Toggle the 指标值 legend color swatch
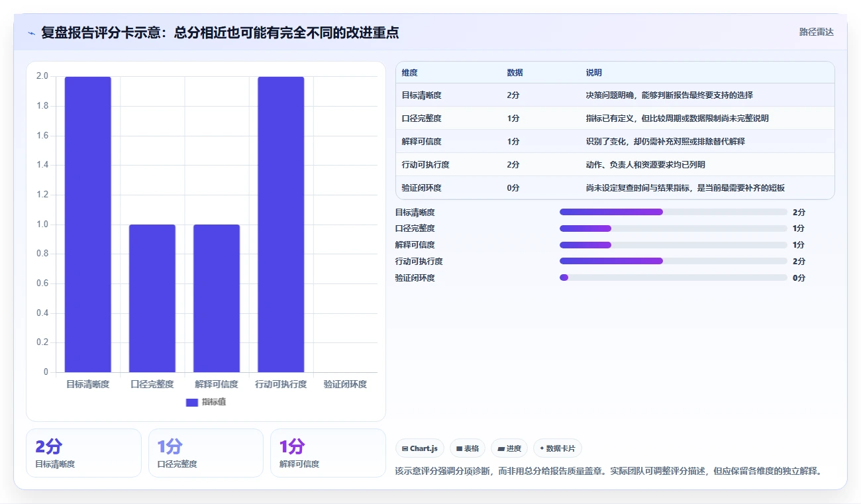This screenshot has height=504, width=861. pyautogui.click(x=192, y=402)
